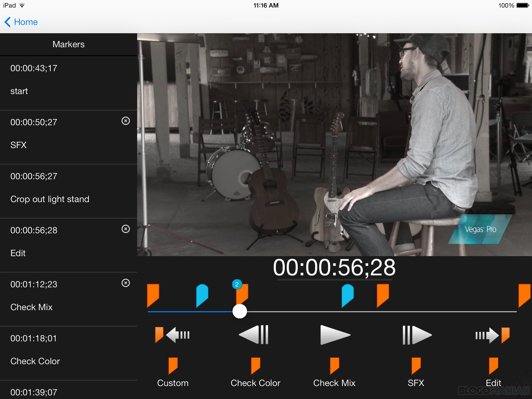Select the 'Edit' marker list entry
Image resolution: width=532 pixels, height=399 pixels.
tap(69, 245)
